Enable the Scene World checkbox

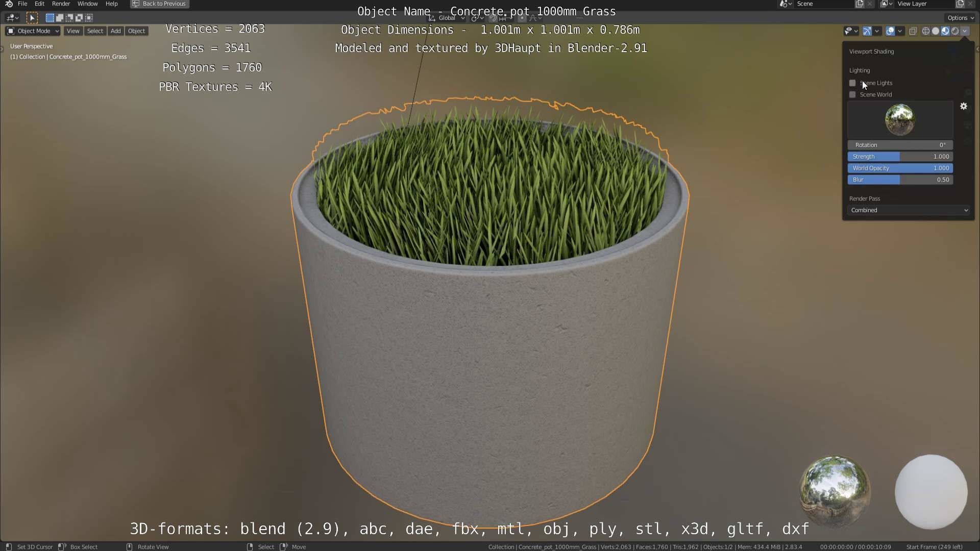tap(852, 94)
